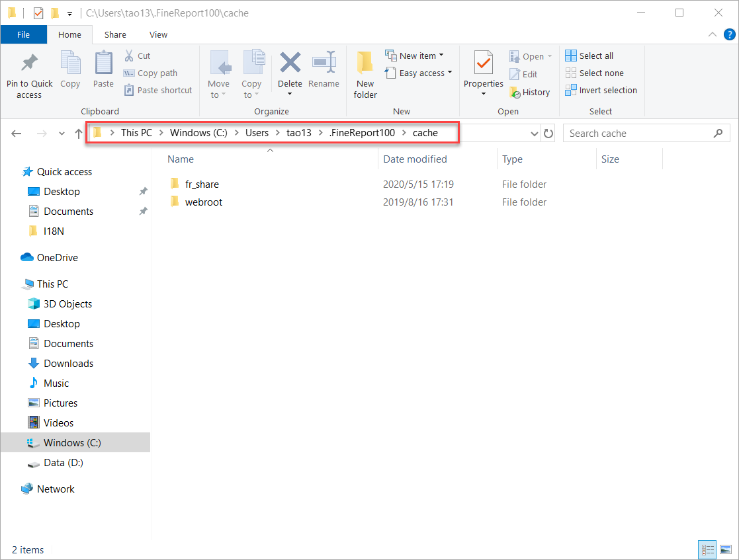This screenshot has height=560, width=739.
Task: Navigate to Users in the breadcrumb path
Action: click(257, 132)
